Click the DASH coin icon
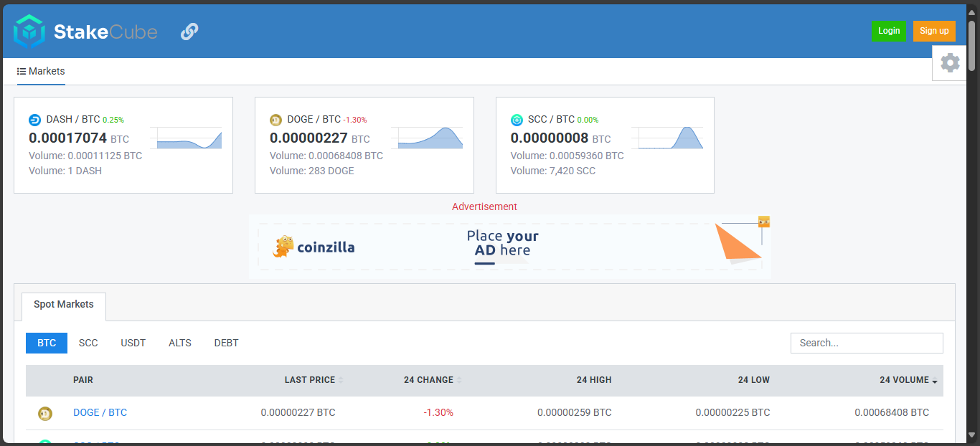 click(35, 120)
